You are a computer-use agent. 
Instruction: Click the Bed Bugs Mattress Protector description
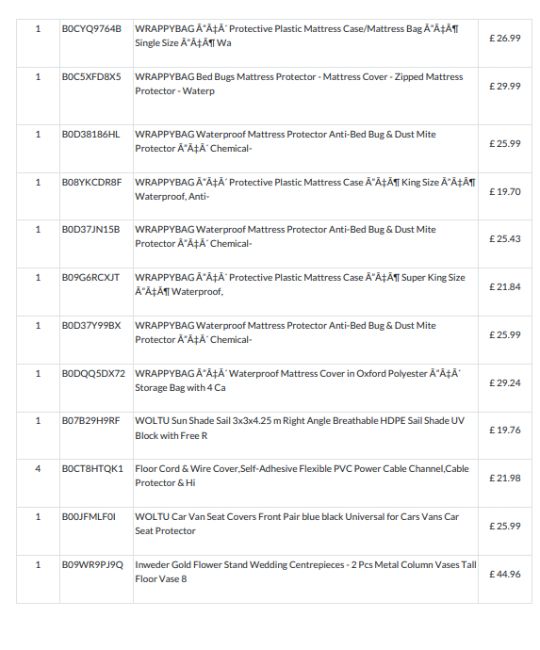(x=299, y=84)
